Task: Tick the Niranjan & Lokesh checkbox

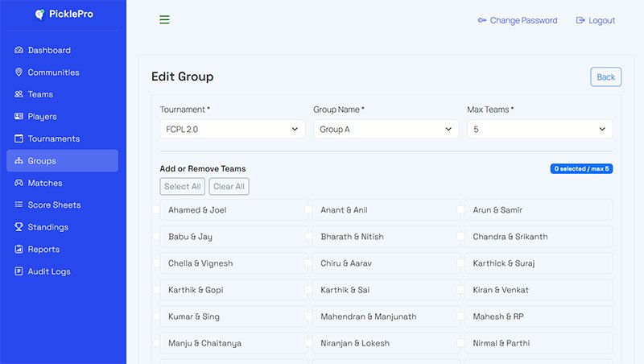Action: pyautogui.click(x=308, y=343)
